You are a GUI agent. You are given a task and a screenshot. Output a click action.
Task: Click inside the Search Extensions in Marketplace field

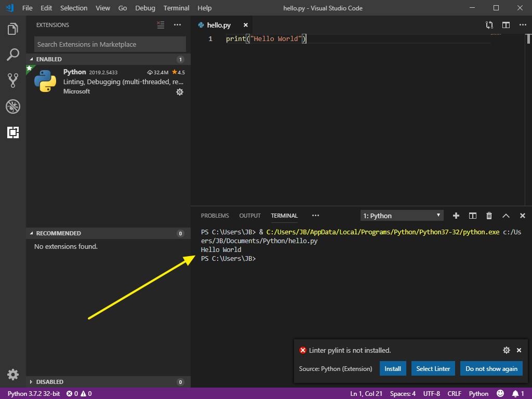[109, 44]
